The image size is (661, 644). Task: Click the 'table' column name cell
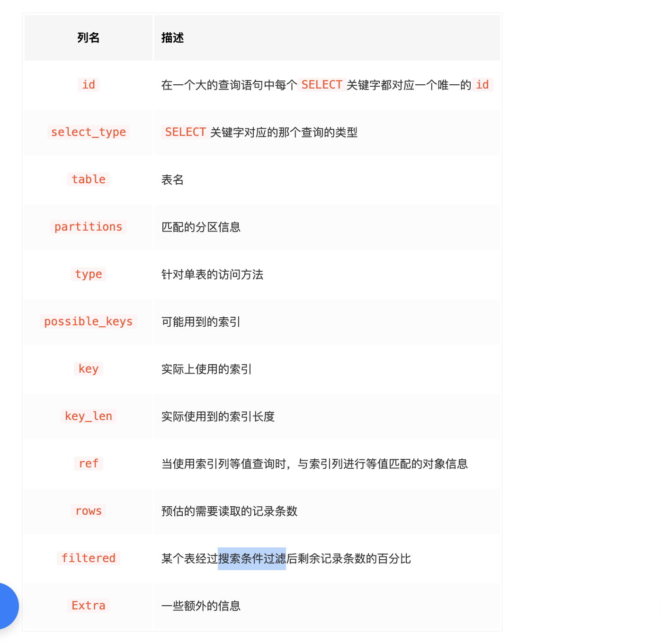pyautogui.click(x=89, y=179)
